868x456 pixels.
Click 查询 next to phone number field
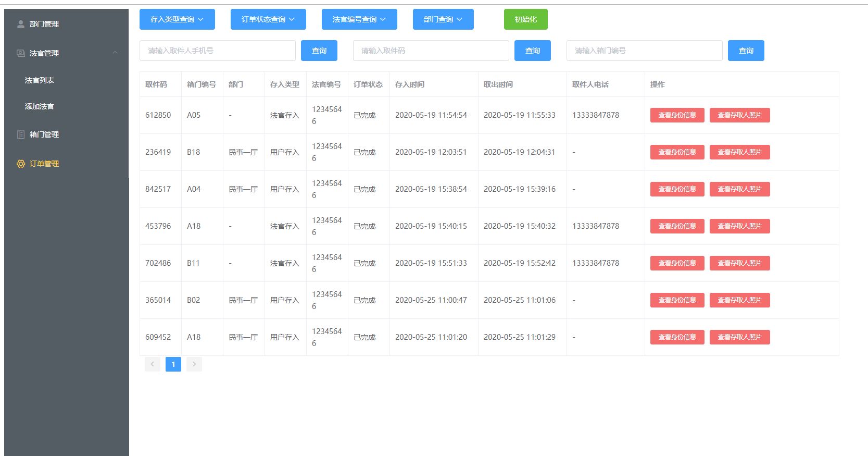click(x=319, y=51)
